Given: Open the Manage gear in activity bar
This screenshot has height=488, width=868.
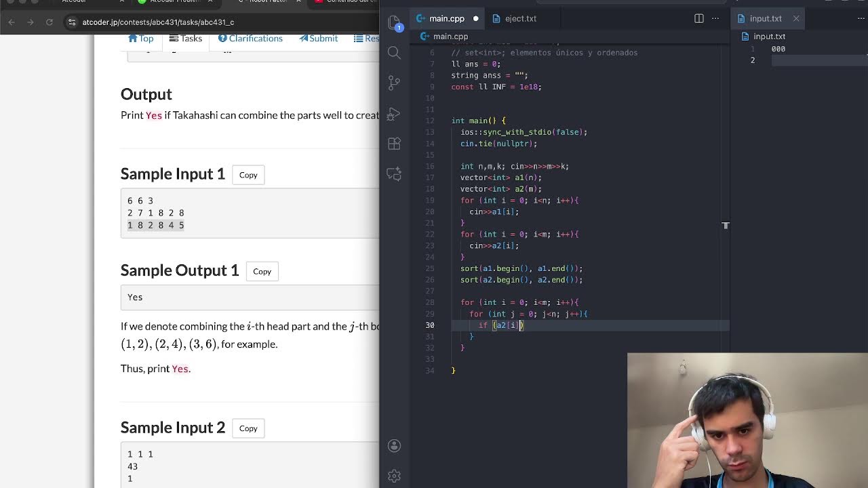Looking at the screenshot, I should click(394, 476).
